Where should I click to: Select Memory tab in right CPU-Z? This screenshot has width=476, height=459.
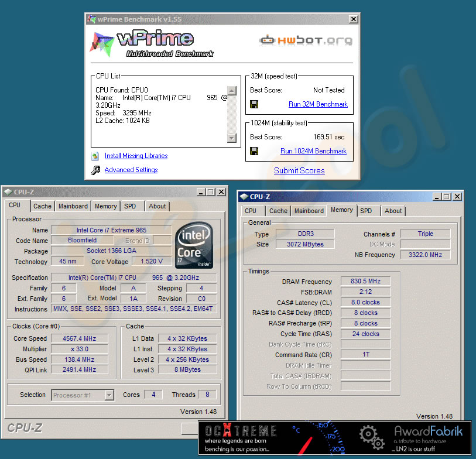[x=341, y=210]
